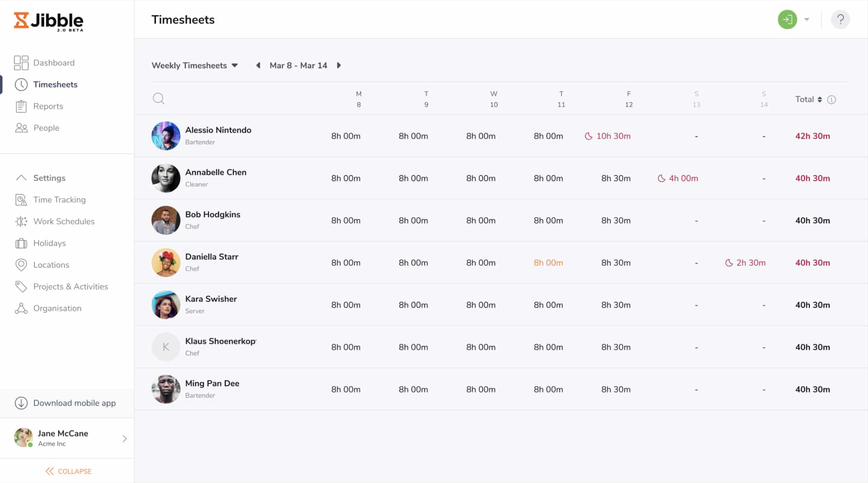Click the search magnifier above the timesheet table

pyautogui.click(x=159, y=98)
